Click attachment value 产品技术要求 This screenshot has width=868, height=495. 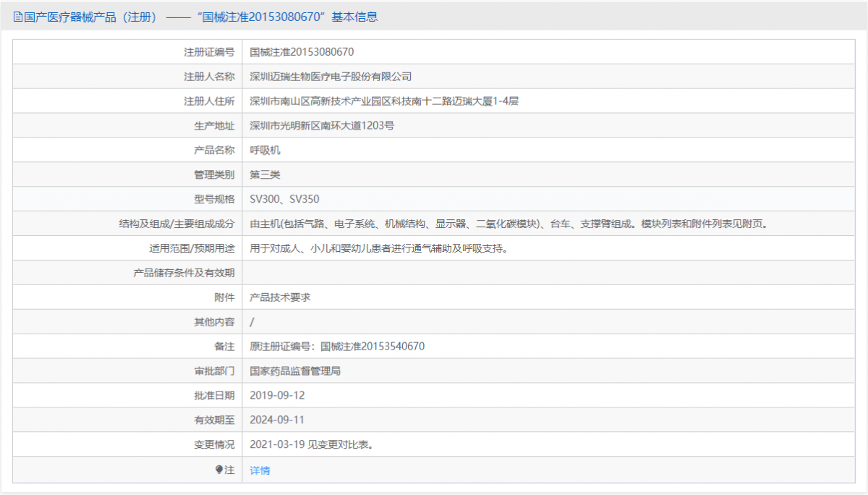280,297
